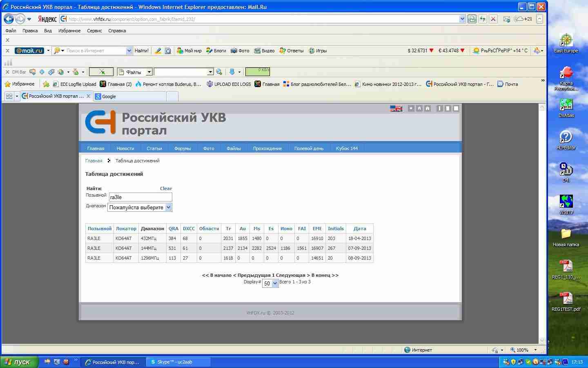Open the Мой мир toolbar shortcut

(189, 51)
